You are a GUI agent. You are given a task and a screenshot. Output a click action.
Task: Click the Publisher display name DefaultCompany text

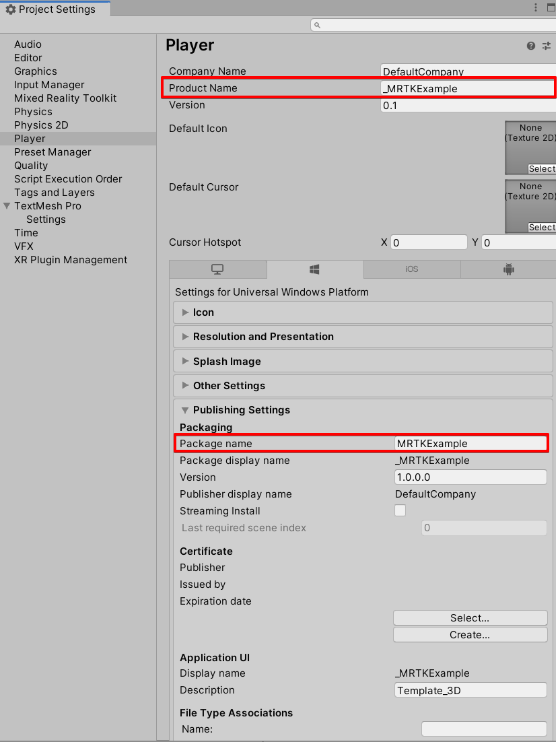click(435, 494)
